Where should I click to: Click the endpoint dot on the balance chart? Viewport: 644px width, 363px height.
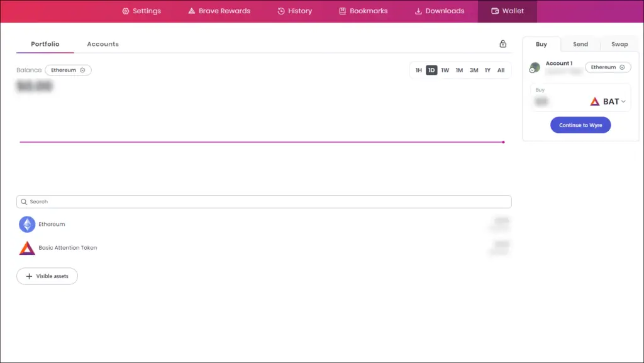click(503, 142)
